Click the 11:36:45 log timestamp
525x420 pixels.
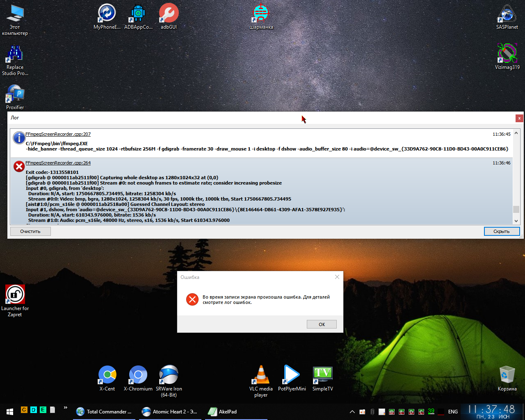coord(502,134)
